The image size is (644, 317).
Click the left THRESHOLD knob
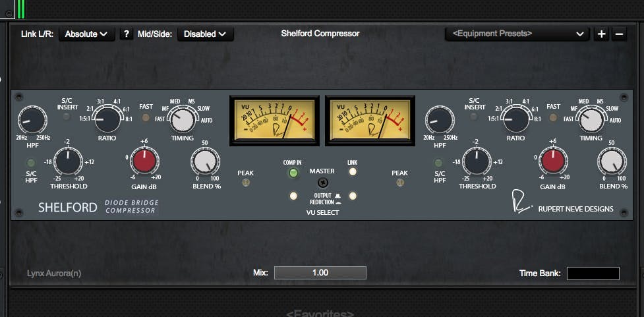pyautogui.click(x=69, y=161)
